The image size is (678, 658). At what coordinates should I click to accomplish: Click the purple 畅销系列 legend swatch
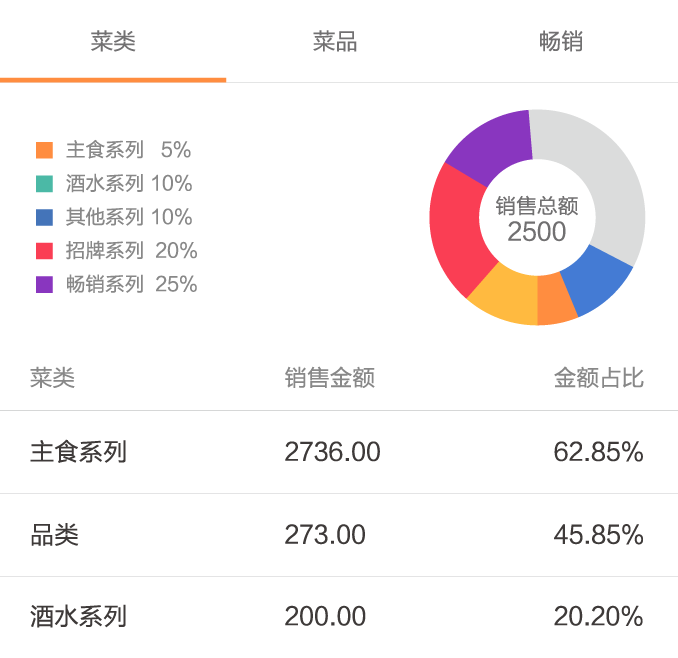[44, 285]
